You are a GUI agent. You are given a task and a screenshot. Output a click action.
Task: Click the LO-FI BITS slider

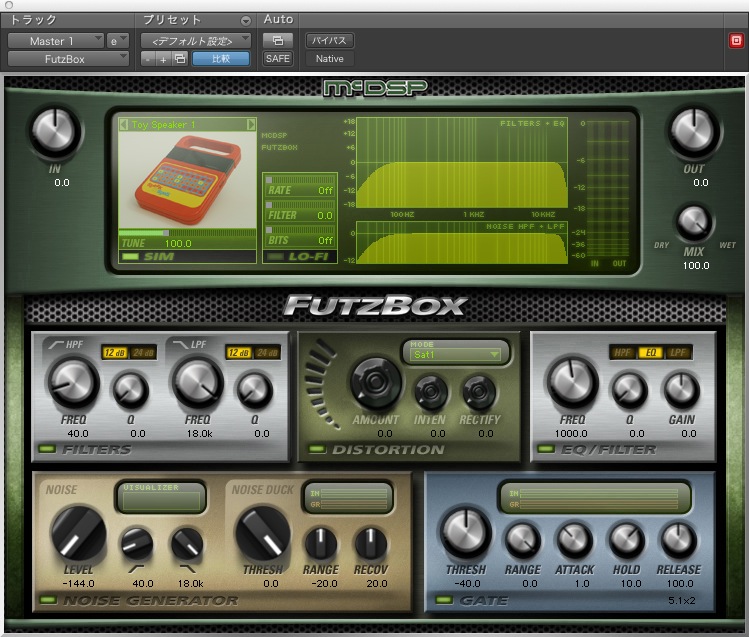coord(300,230)
